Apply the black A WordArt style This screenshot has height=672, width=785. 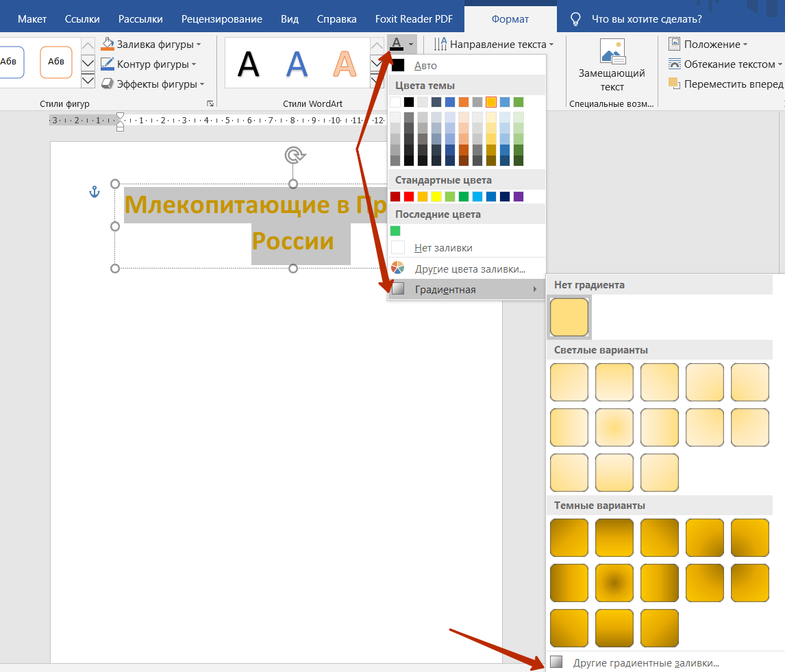coord(249,64)
